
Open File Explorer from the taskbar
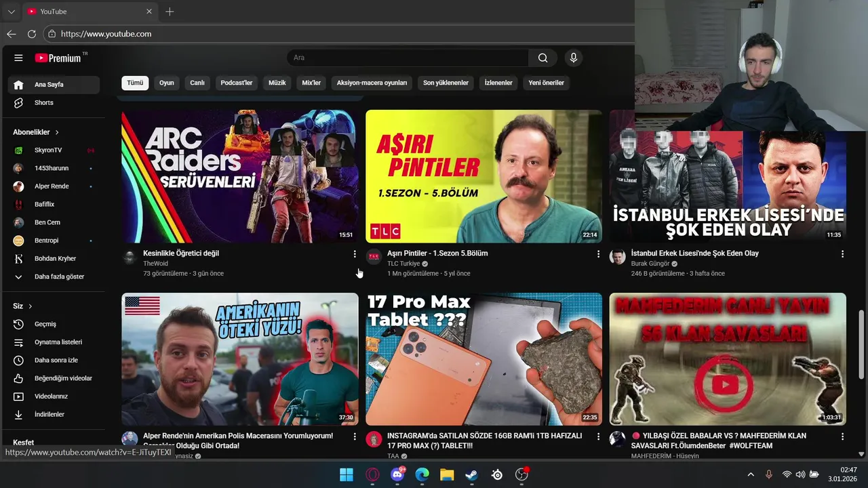tap(447, 474)
